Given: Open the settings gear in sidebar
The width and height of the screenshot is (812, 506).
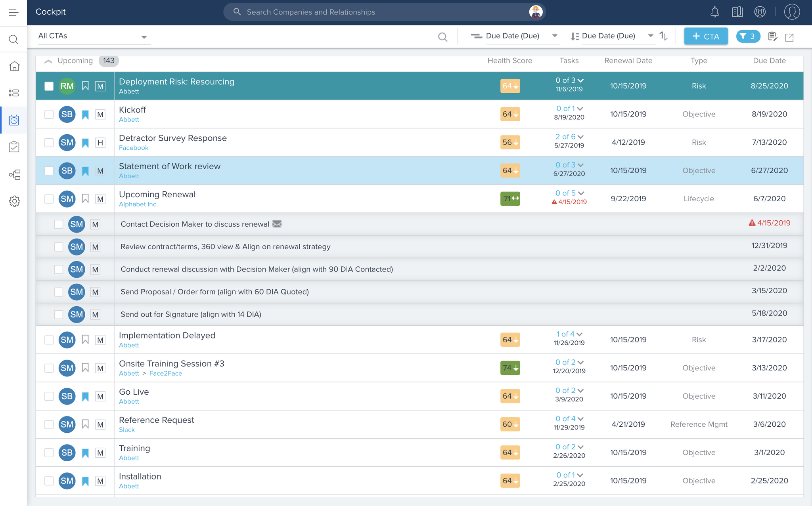Looking at the screenshot, I should 14,201.
